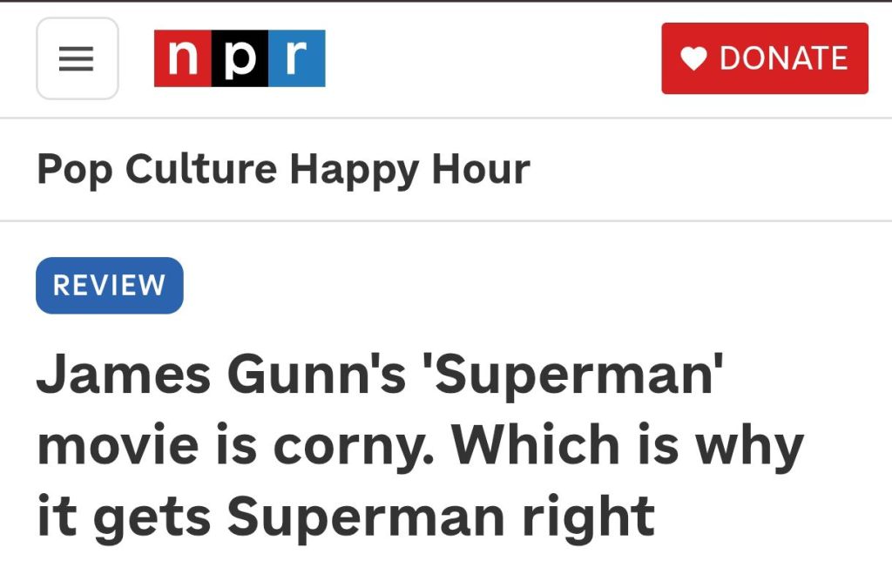Viewport: 892px width, 588px height.
Task: Open the Pop Culture Happy Hour page
Action: tap(283, 169)
